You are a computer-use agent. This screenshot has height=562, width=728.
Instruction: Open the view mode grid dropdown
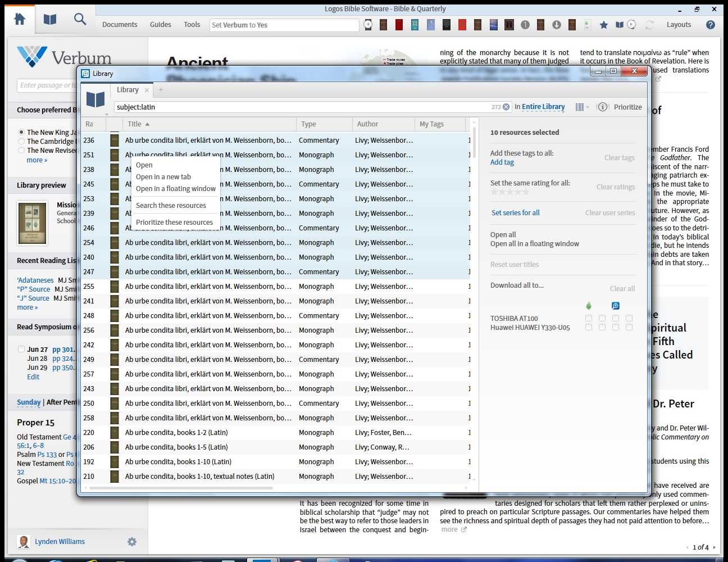(582, 107)
